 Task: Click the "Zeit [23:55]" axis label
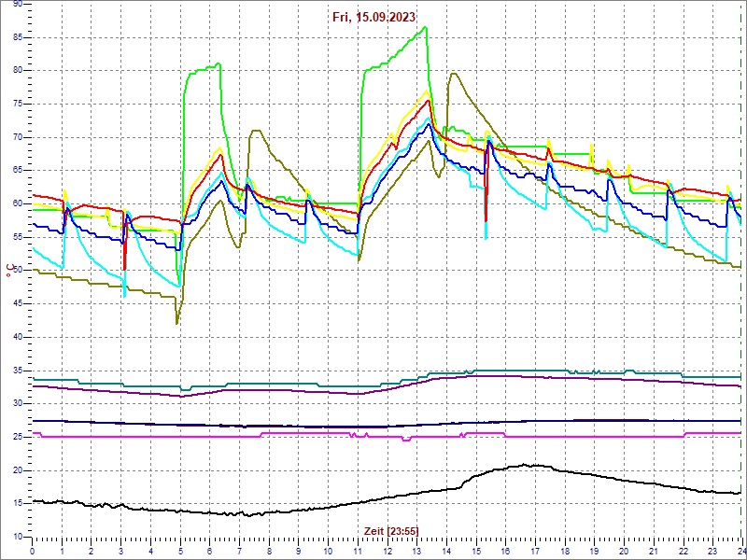click(x=391, y=530)
